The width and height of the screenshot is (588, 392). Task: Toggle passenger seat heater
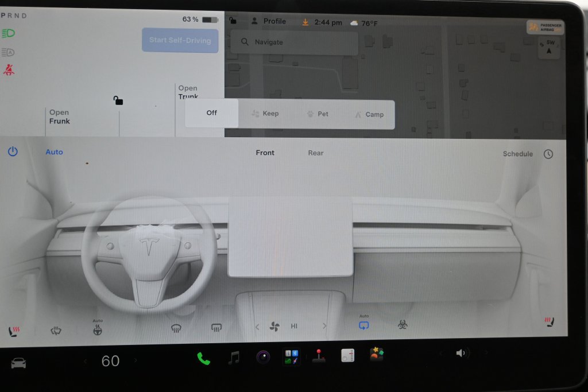[x=550, y=321]
